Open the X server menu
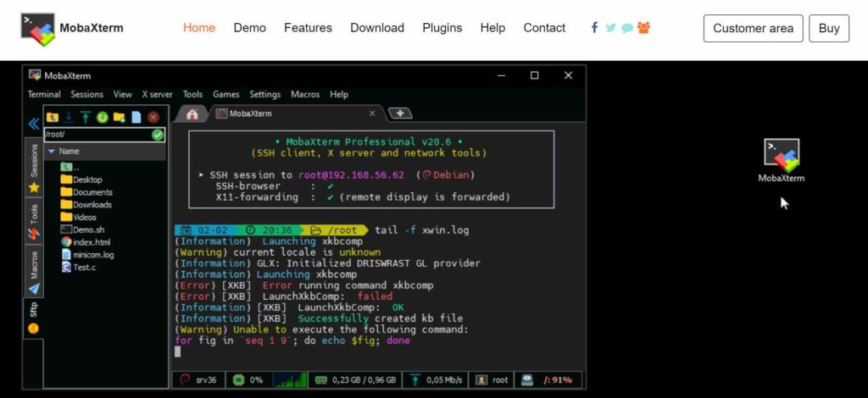 pos(157,95)
